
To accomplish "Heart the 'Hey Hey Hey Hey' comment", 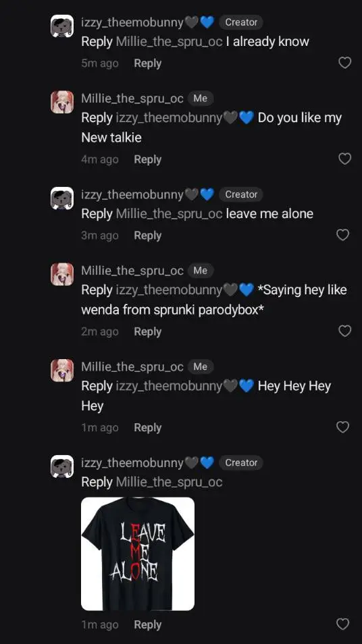I will [342, 427].
